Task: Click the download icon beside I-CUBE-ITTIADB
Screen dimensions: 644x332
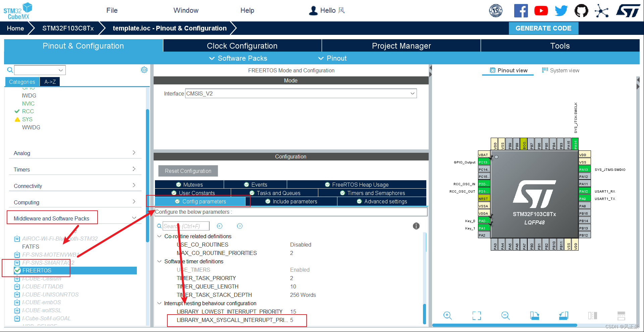Action: pos(17,286)
